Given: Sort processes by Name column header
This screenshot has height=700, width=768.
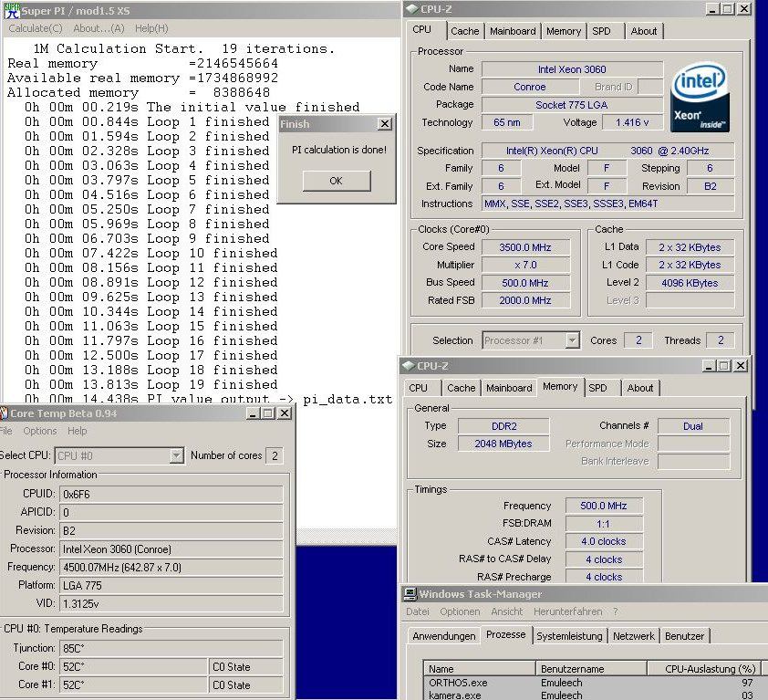Looking at the screenshot, I should click(480, 669).
